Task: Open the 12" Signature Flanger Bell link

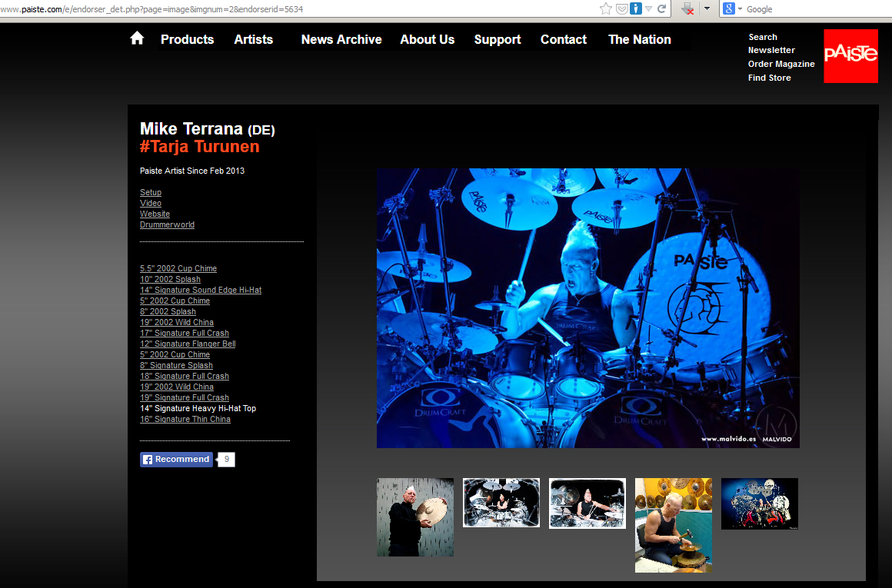Action: pyautogui.click(x=188, y=344)
